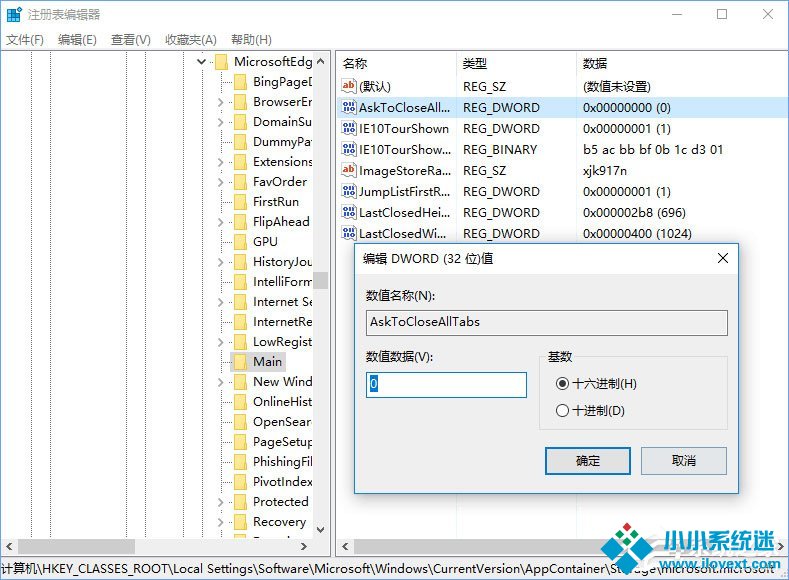The width and height of the screenshot is (789, 580).
Task: Click the GPU folder icon
Action: pos(241,242)
